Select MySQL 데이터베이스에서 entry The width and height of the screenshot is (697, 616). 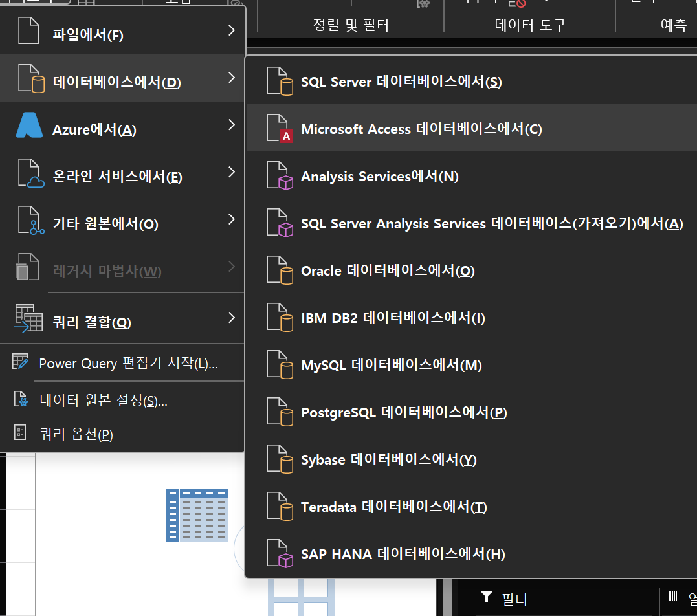coord(391,366)
